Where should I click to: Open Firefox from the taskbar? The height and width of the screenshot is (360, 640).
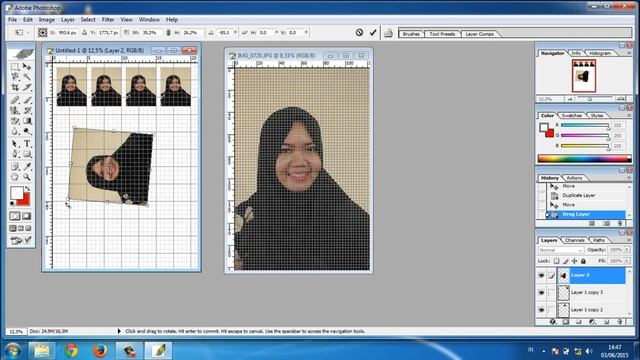[x=100, y=351]
